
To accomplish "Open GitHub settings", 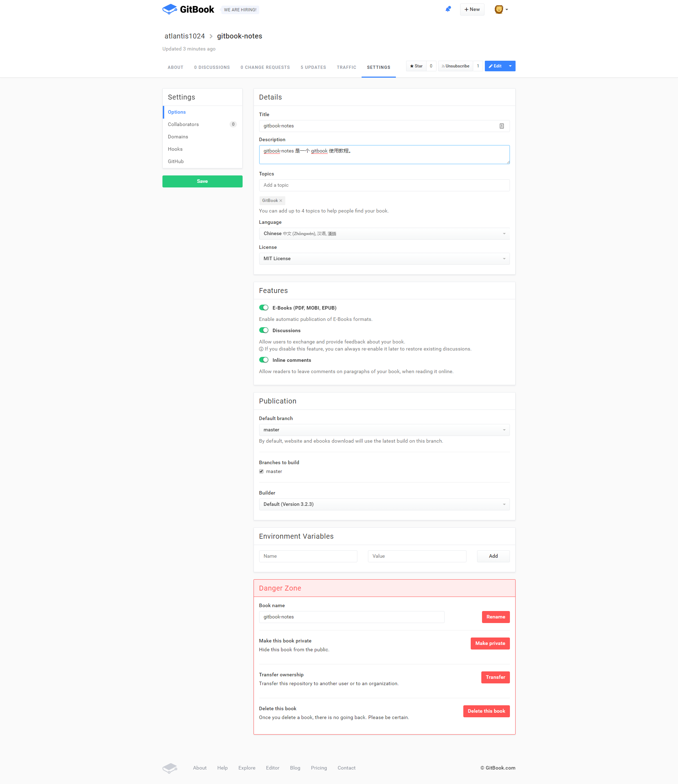I will (203, 161).
